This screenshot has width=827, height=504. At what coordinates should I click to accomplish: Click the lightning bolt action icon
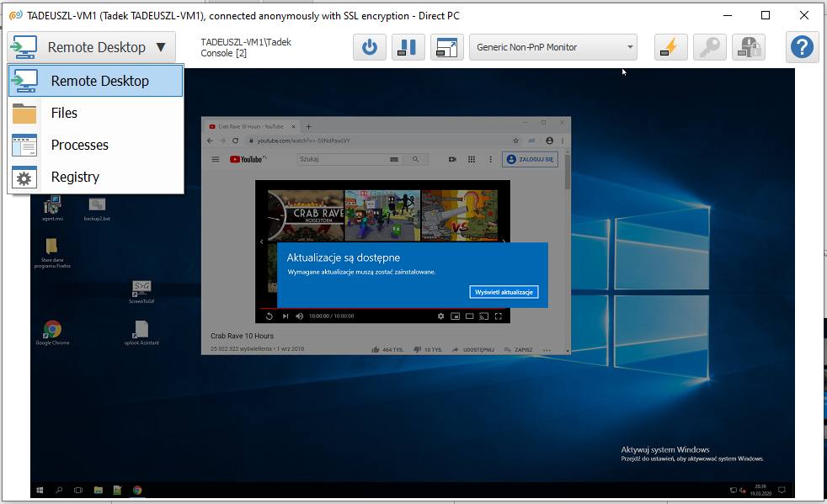[x=670, y=47]
